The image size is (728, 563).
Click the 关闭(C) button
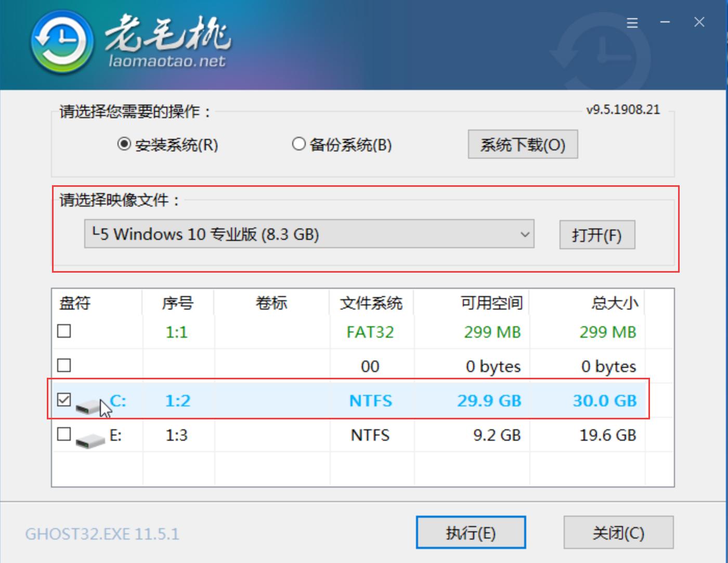pos(618,532)
